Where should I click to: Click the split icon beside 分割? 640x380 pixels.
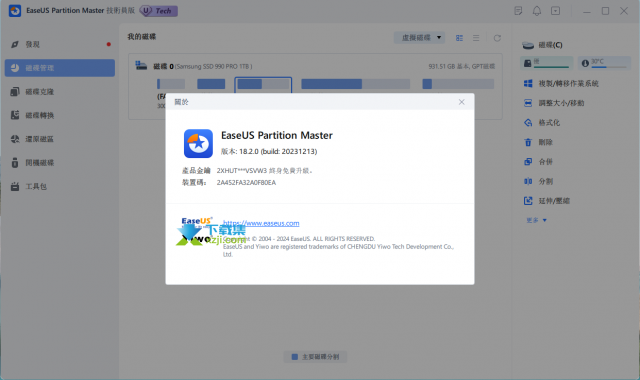528,181
